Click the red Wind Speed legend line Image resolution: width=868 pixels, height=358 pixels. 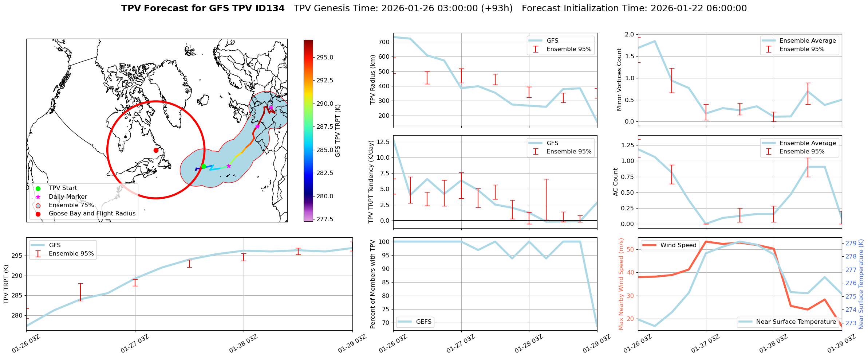[649, 245]
